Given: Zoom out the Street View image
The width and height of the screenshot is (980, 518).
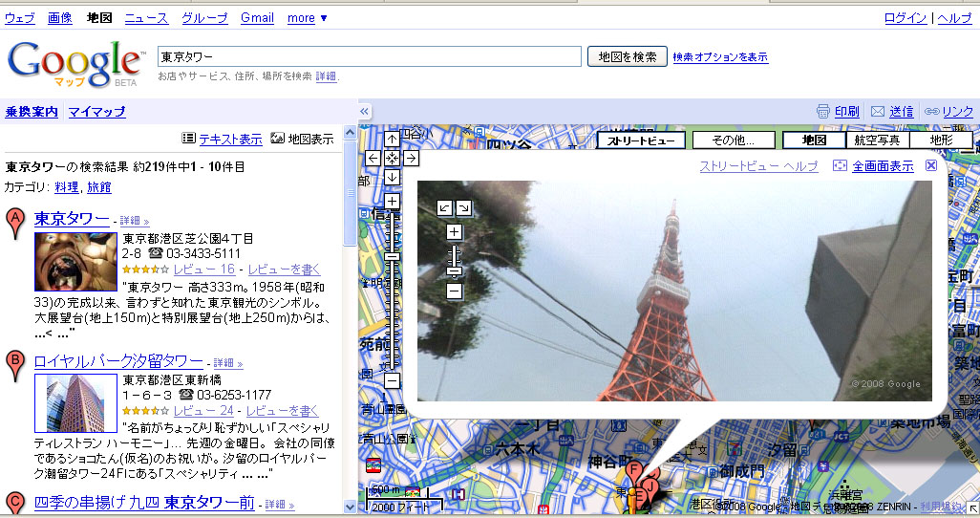Looking at the screenshot, I should point(455,291).
